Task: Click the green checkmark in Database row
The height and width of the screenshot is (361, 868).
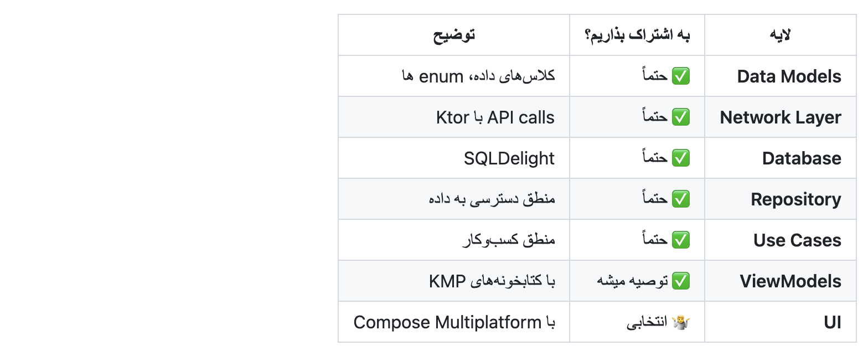Action: [x=681, y=158]
